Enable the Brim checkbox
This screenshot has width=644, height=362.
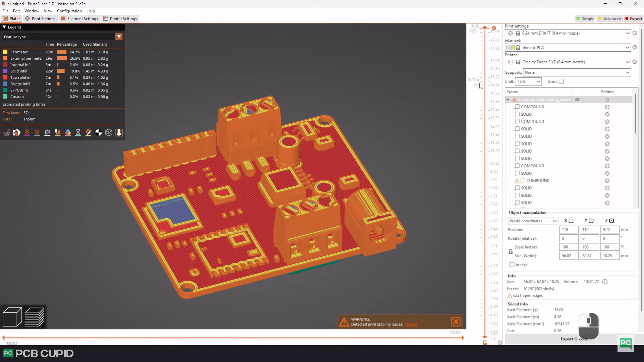[561, 81]
